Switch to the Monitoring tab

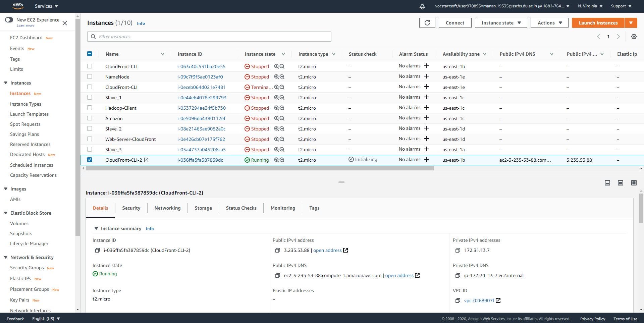[x=283, y=208]
